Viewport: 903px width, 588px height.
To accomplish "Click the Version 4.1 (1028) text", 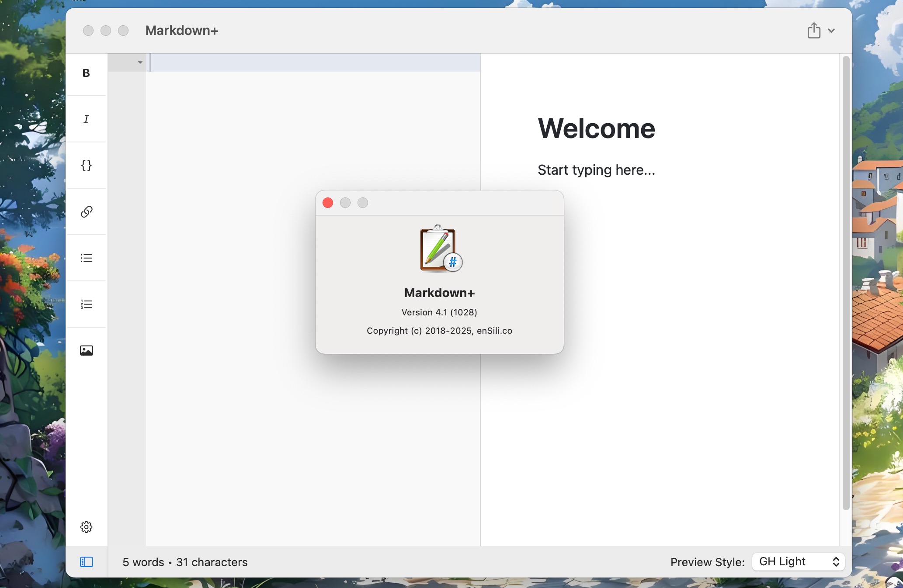I will (439, 312).
